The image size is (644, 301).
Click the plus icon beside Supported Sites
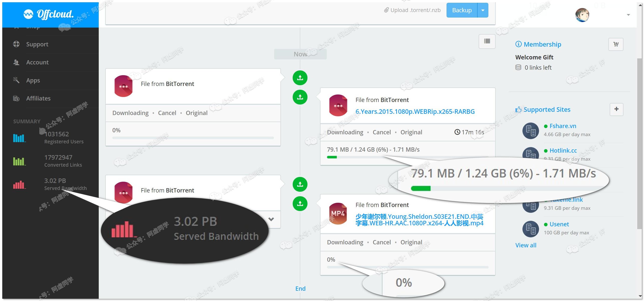tap(616, 109)
